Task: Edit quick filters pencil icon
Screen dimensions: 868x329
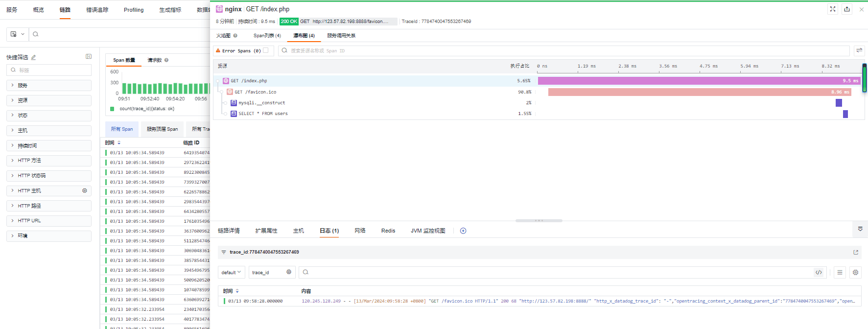Action: (33, 57)
